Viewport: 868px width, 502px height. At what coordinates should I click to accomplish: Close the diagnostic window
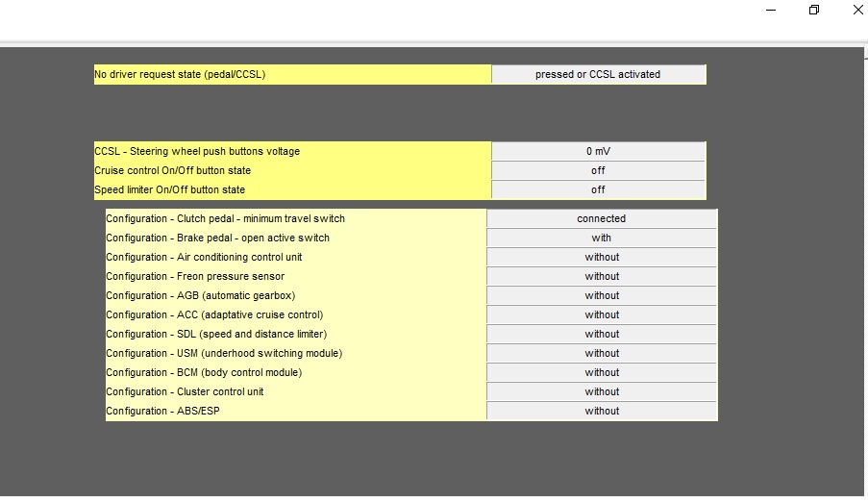coord(857,10)
